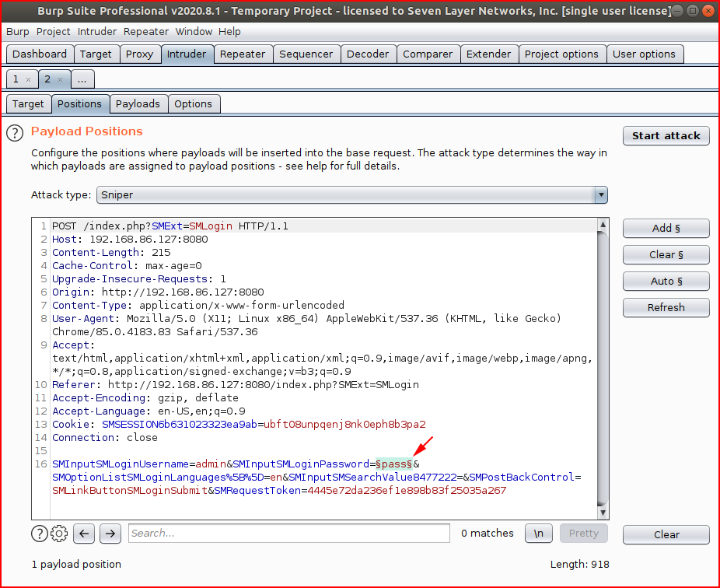Screen dimensions: 720x588
Task: Select the Positions sub-tab
Action: pos(80,103)
